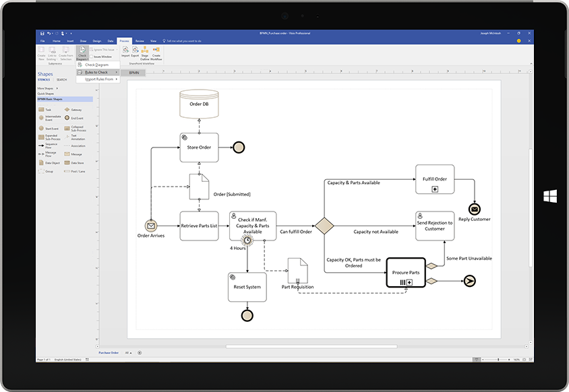Image resolution: width=569 pixels, height=392 pixels.
Task: Click the Search link in Shapes pane
Action: pyautogui.click(x=61, y=79)
